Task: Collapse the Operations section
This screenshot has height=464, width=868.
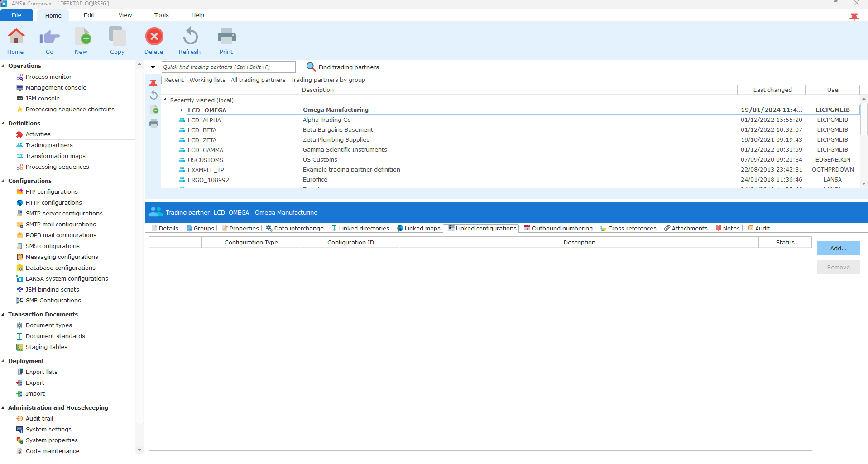Action: point(3,66)
